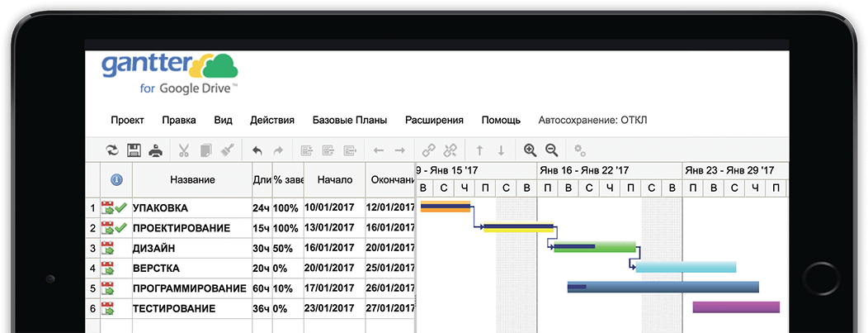Unlink tasks broken chain icon

click(x=451, y=150)
